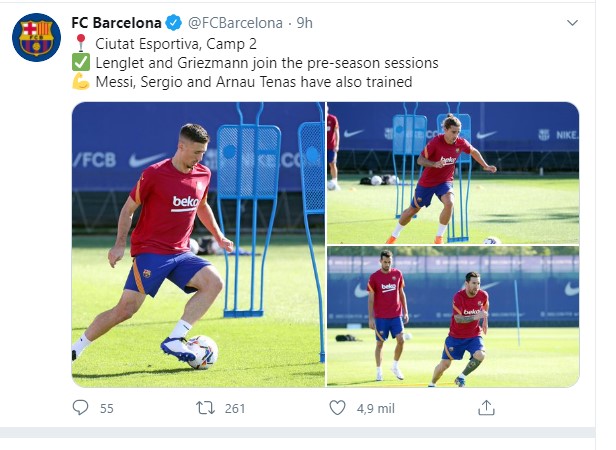Viewport: 616px width, 450px height.
Task: Open the bottom-right Messi training photo
Action: pyautogui.click(x=453, y=317)
